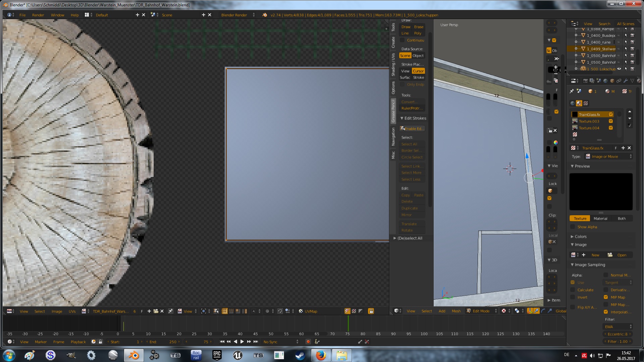Image resolution: width=644 pixels, height=362 pixels.
Task: Open the Modifiers wrench properties tab
Action: pyautogui.click(x=626, y=81)
